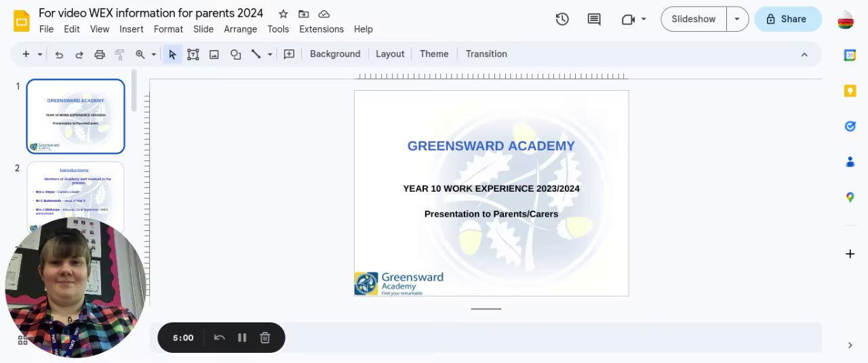868x363 pixels.
Task: Open the Google Slides home icon
Action: pos(22,20)
